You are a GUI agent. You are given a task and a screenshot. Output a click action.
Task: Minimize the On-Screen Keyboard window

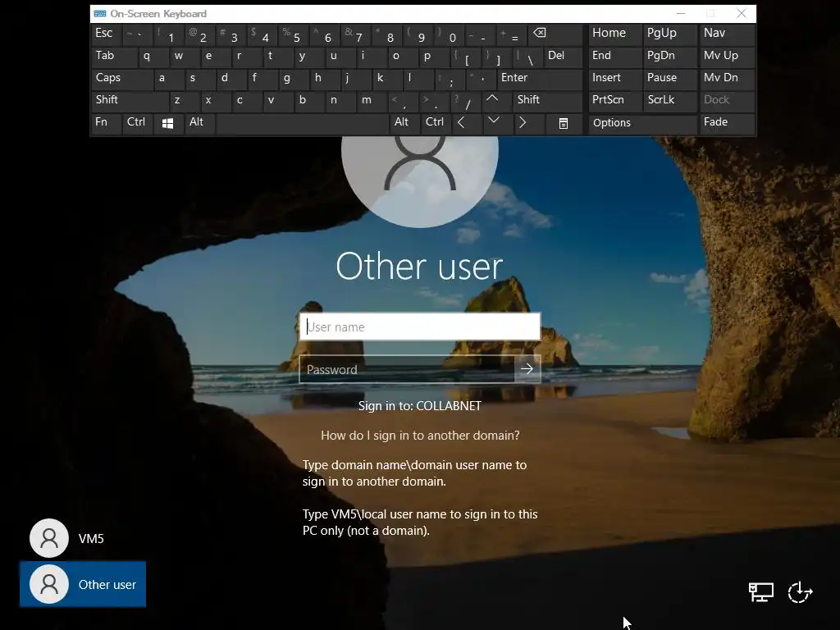tap(680, 14)
